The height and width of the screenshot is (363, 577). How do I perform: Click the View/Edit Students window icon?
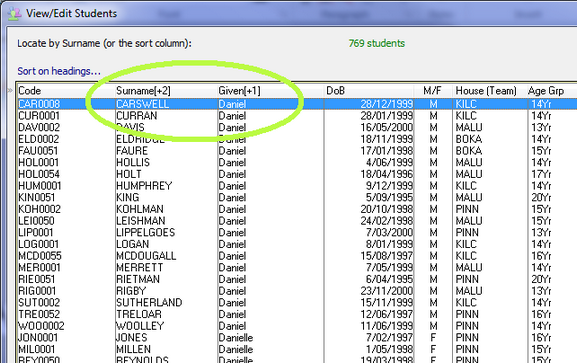15,14
